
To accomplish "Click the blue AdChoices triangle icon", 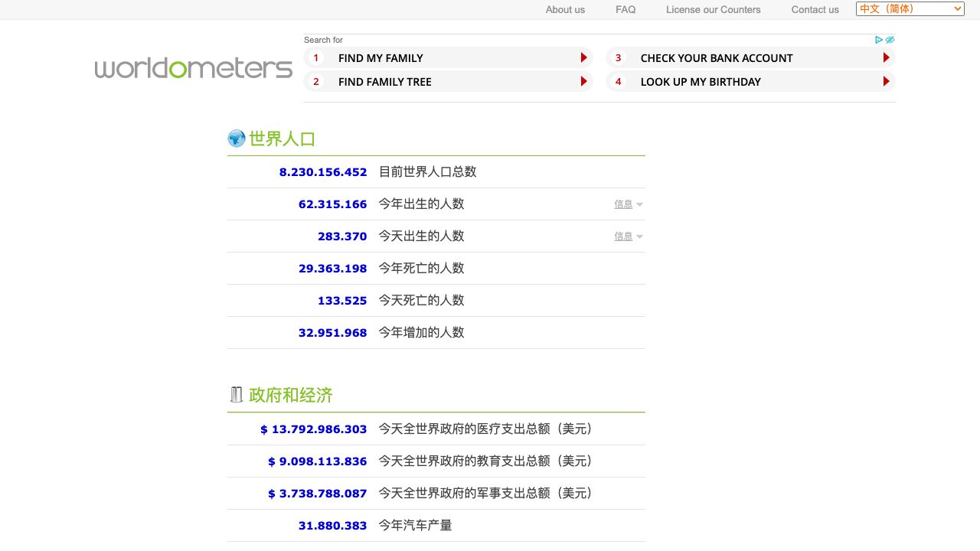I will (x=879, y=40).
